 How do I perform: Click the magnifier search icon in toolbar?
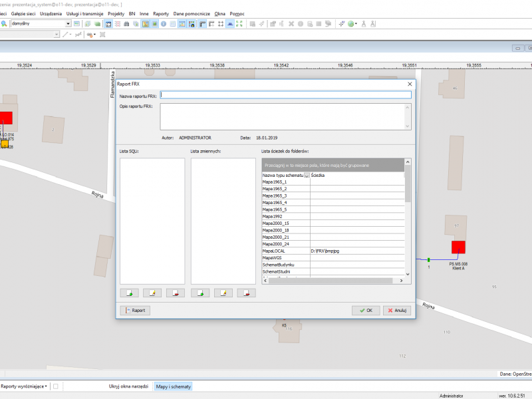4,24
